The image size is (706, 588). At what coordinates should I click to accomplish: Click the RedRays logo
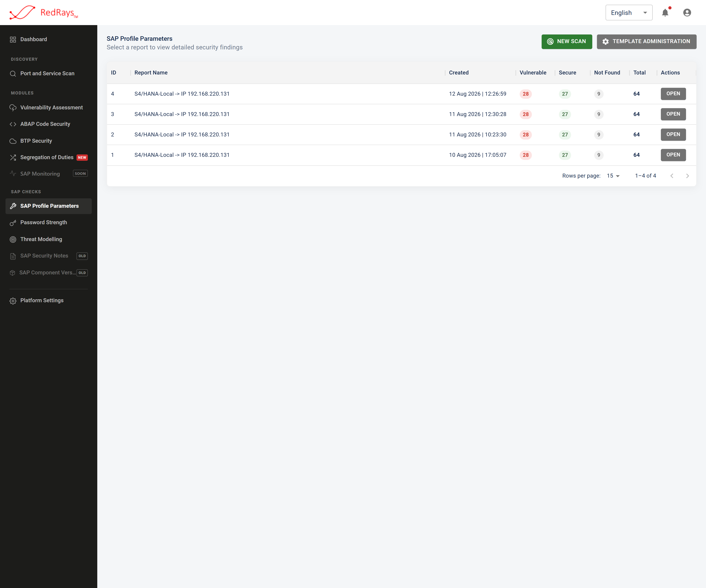tap(44, 13)
